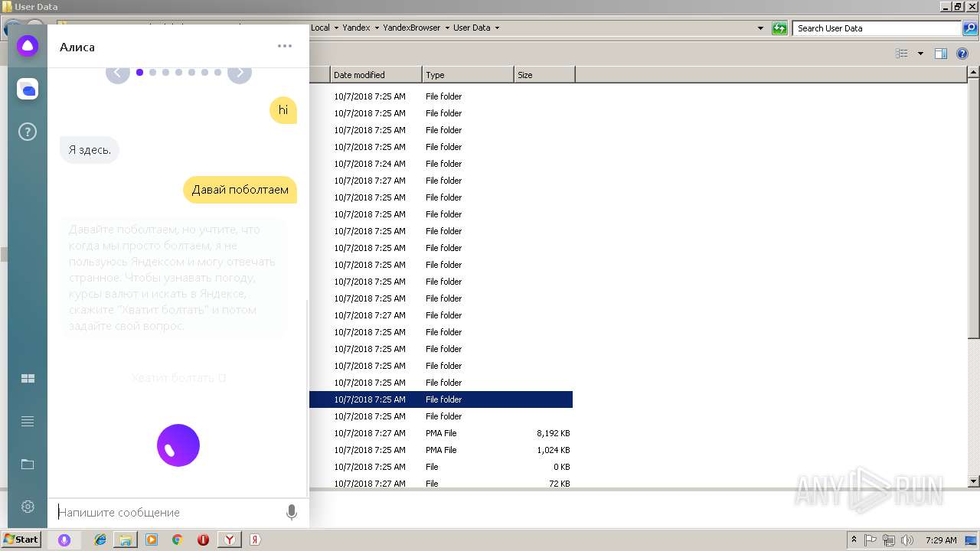Open Windows Explorer taskbar button
This screenshot has width=980, height=551.
point(126,540)
